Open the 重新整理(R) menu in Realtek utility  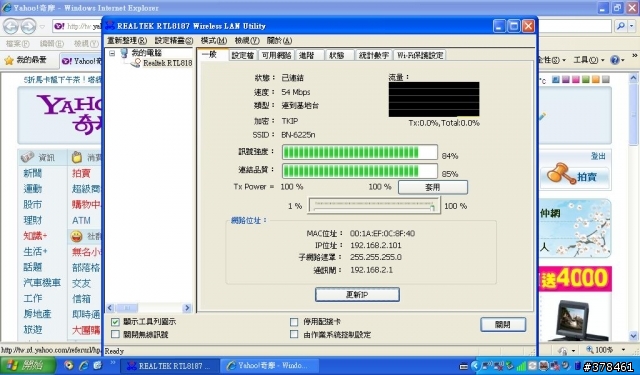[x=127, y=40]
